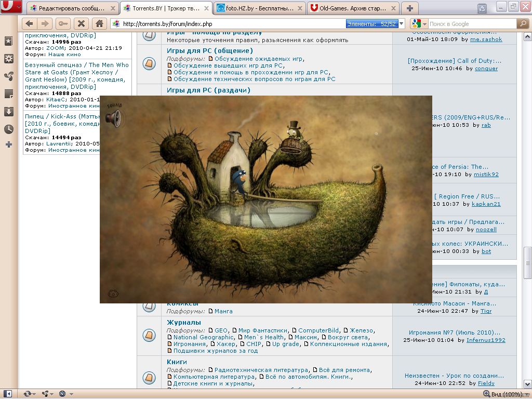Close the Редактировать сообщ… tab
This screenshot has height=399, width=532.
point(113,8)
